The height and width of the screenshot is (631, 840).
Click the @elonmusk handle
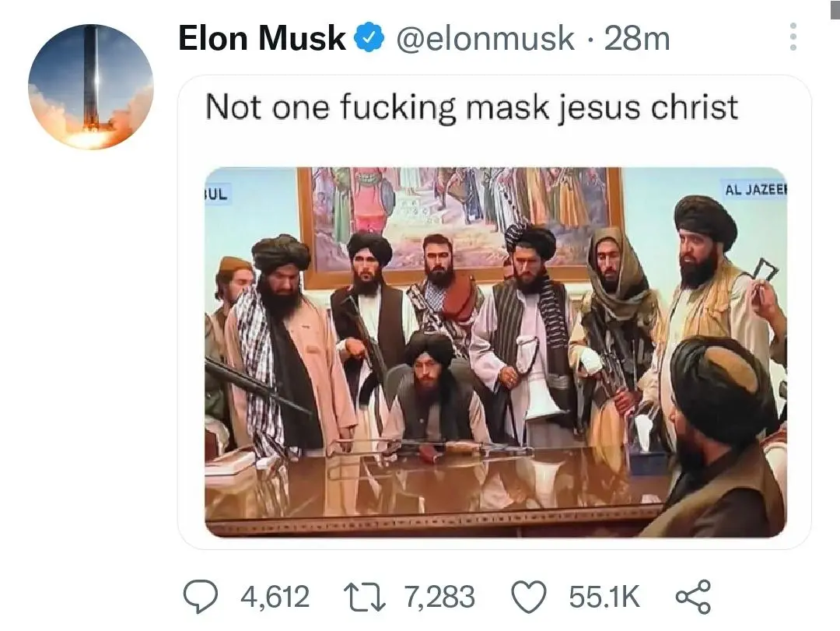click(x=485, y=39)
